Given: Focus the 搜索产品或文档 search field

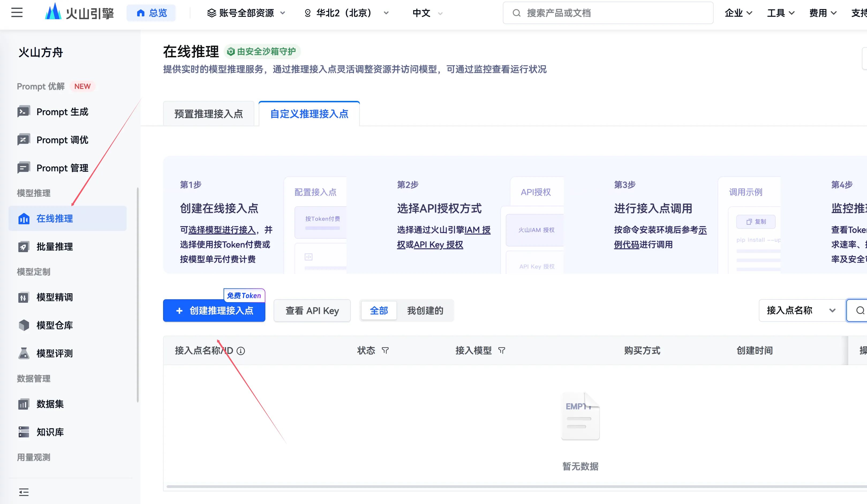Looking at the screenshot, I should tap(608, 13).
